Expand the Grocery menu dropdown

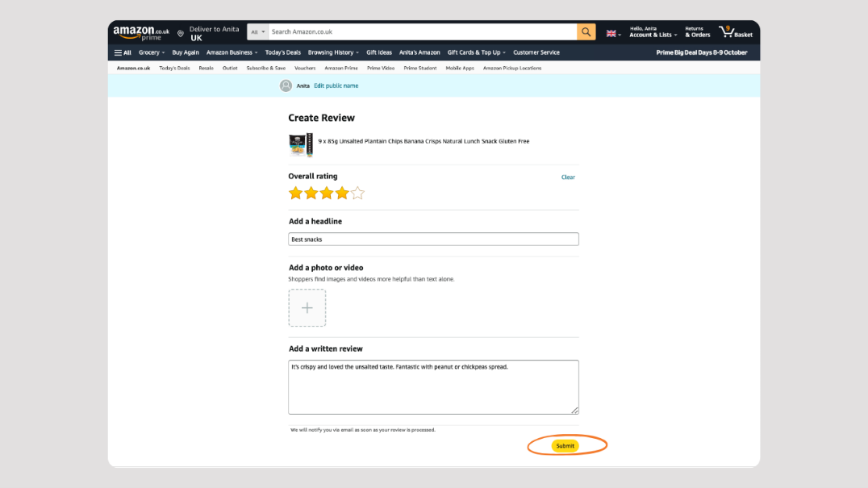click(152, 52)
